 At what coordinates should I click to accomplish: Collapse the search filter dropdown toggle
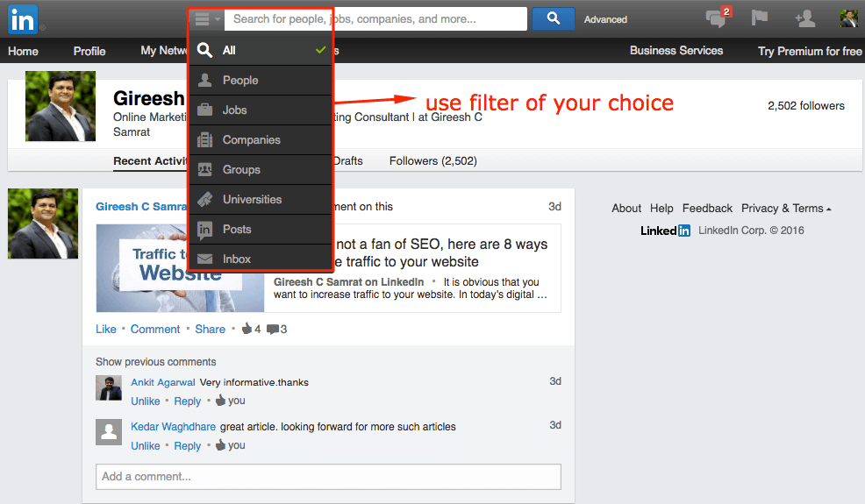[207, 20]
